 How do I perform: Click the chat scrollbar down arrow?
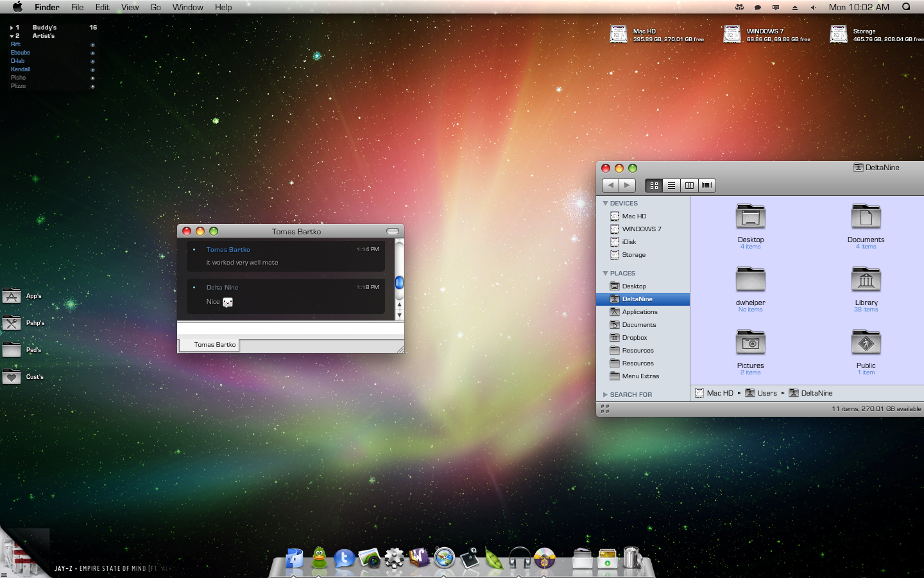(399, 315)
